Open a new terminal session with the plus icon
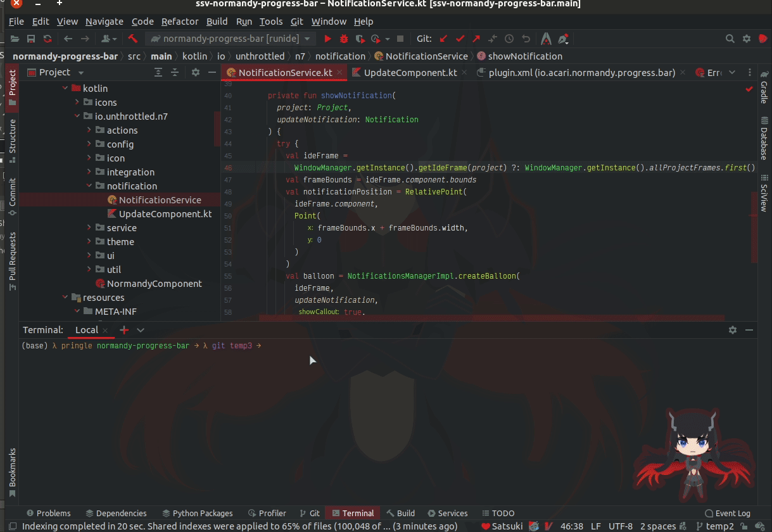This screenshot has height=532, width=772. 124,330
